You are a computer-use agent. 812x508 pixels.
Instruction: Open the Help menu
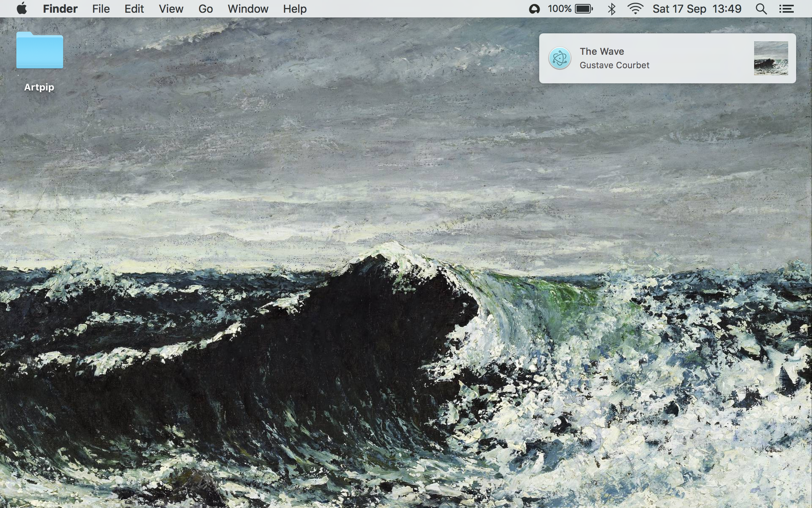(x=295, y=9)
